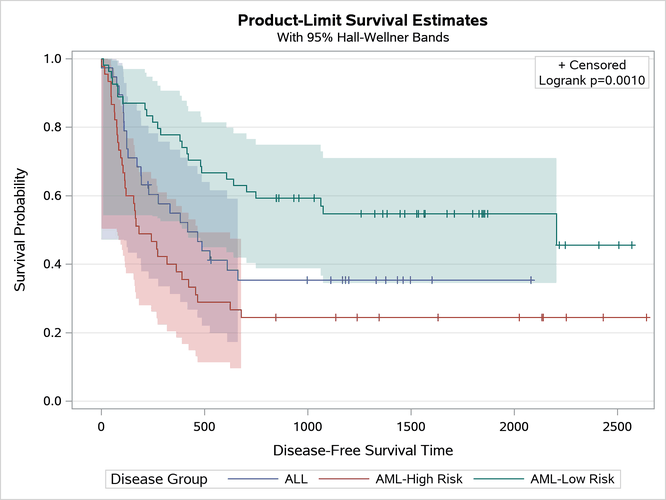Click the 2000 tick on the x-axis

pyautogui.click(x=514, y=426)
